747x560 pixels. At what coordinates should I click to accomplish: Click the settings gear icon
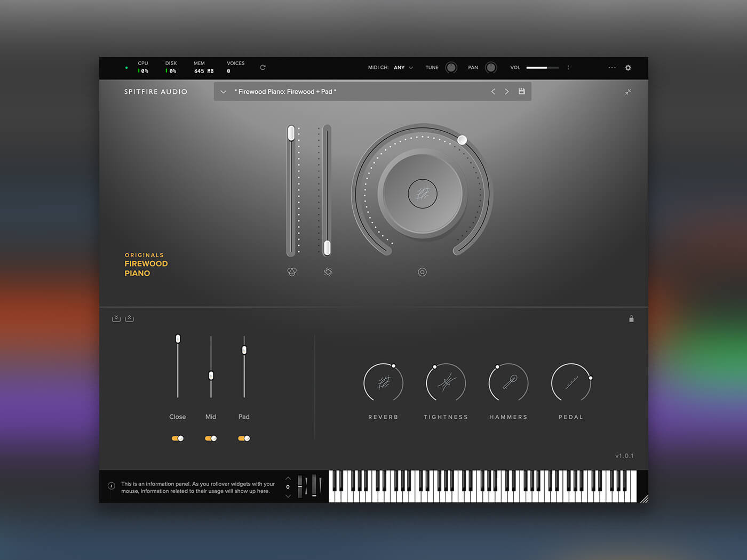point(628,68)
